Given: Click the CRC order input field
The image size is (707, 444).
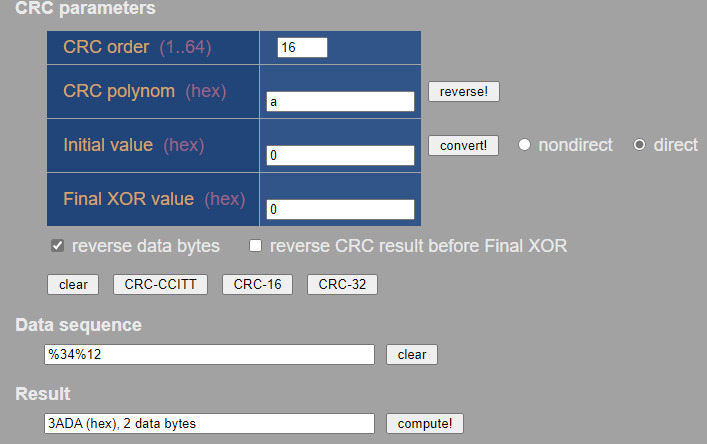Looking at the screenshot, I should coord(302,48).
